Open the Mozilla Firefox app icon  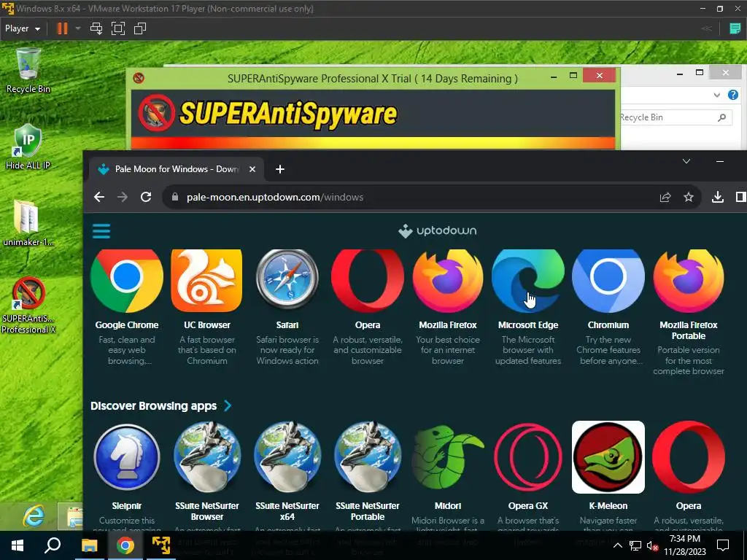(448, 281)
